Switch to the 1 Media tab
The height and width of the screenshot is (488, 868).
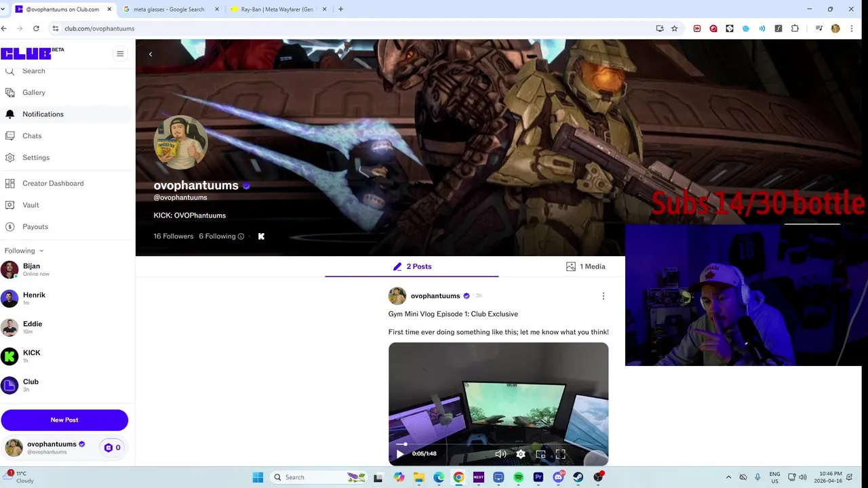point(585,266)
